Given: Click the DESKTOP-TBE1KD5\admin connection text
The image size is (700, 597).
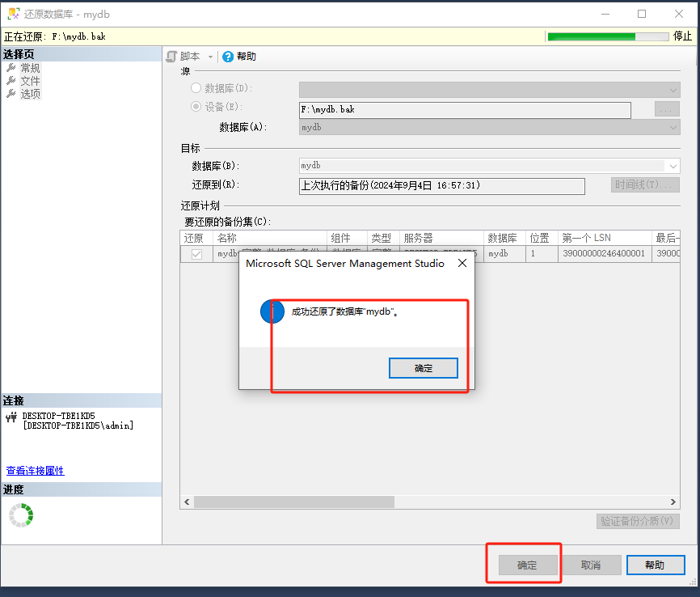Looking at the screenshot, I should pos(78,426).
